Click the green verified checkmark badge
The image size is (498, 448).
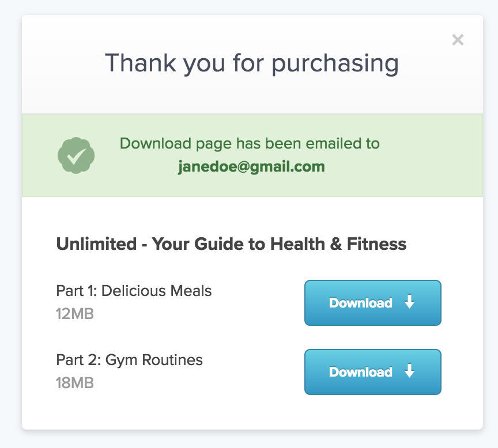tap(76, 155)
